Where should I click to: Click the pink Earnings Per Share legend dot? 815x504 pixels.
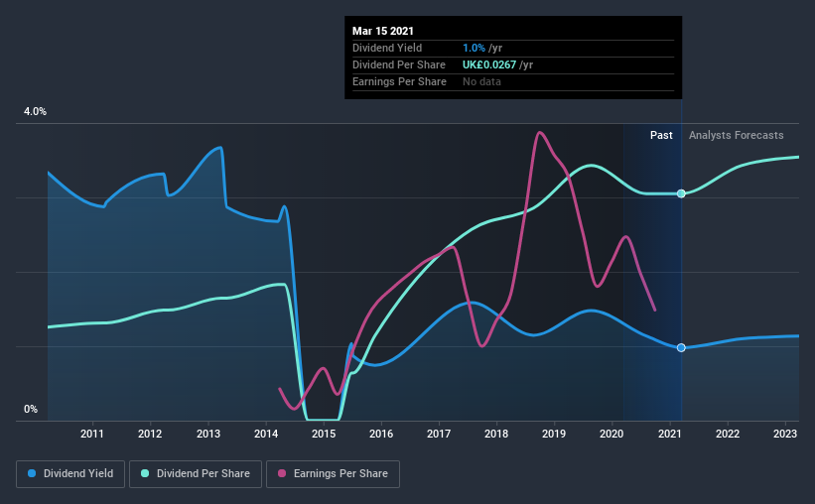click(282, 473)
